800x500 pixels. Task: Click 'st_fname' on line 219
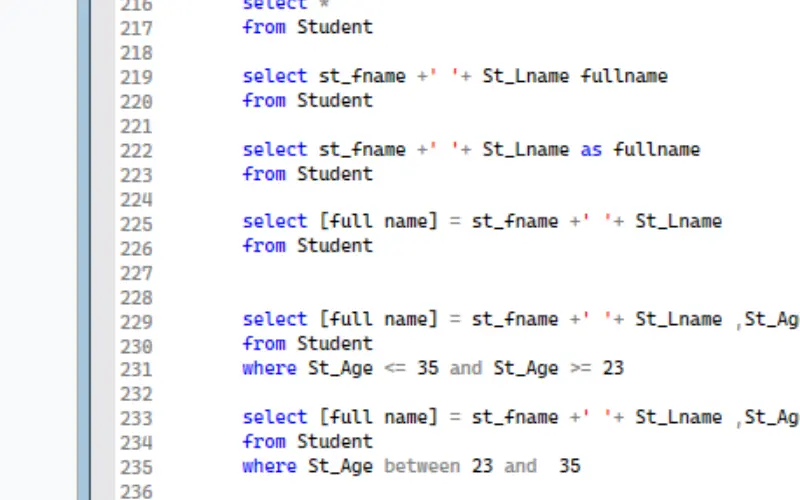(x=362, y=77)
